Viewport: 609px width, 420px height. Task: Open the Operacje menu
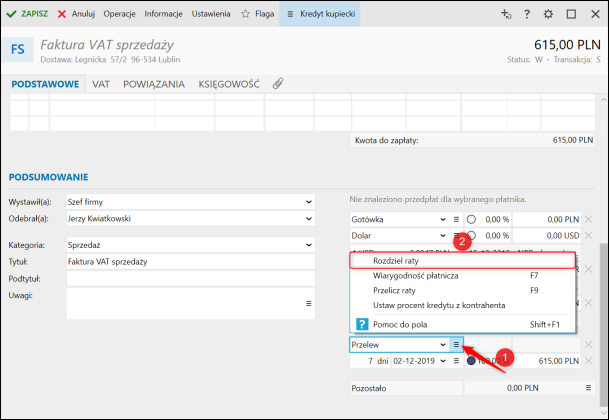(x=119, y=14)
